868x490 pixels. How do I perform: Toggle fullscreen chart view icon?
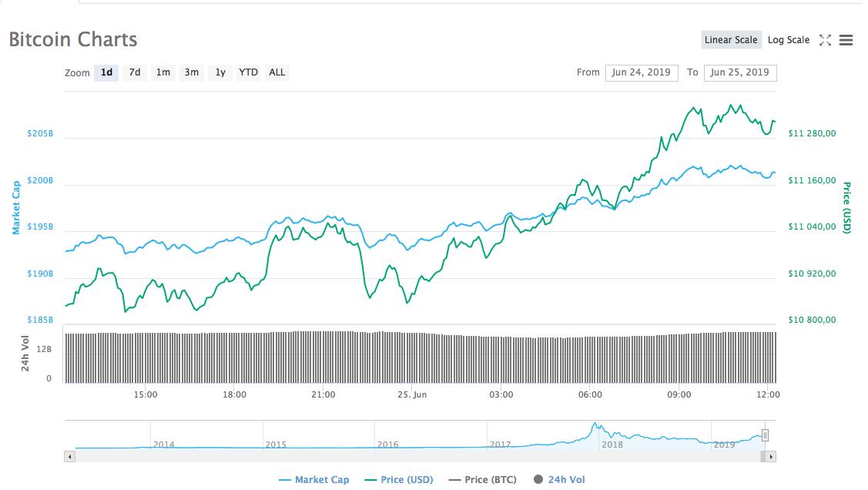tap(825, 40)
